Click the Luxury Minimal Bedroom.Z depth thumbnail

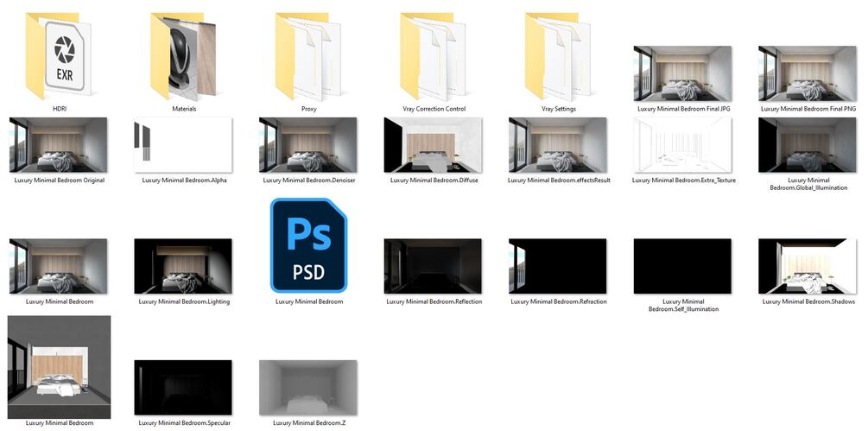point(308,387)
